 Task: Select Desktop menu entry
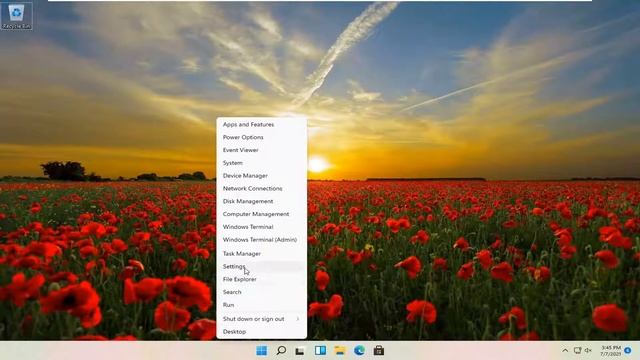coord(262,332)
